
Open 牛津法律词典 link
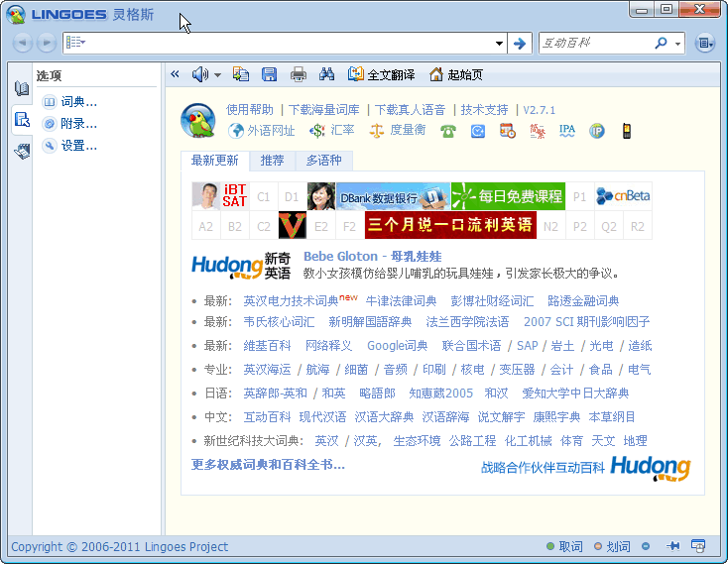pyautogui.click(x=401, y=301)
